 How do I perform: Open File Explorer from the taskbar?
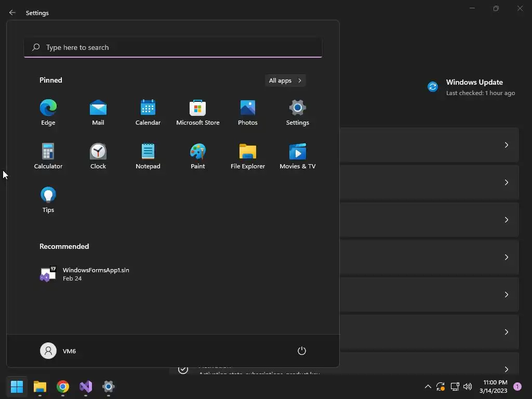click(39, 386)
